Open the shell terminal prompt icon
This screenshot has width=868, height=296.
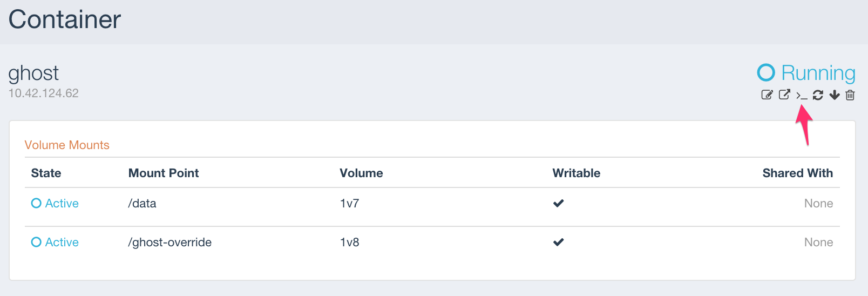point(802,96)
